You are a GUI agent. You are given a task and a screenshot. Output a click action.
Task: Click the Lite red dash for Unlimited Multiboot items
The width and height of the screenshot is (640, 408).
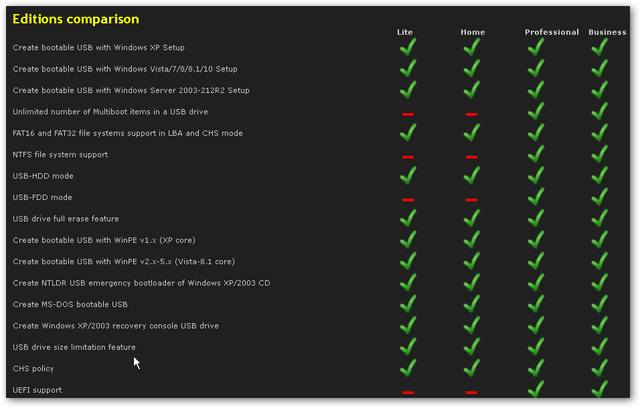point(408,114)
